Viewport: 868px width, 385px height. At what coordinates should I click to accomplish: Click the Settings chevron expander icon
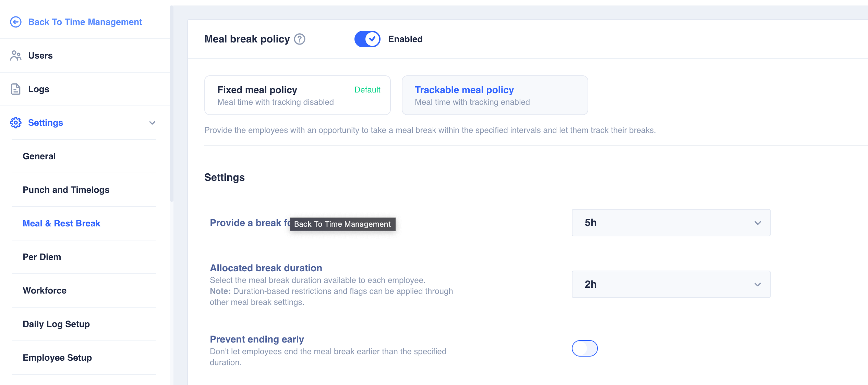point(154,122)
